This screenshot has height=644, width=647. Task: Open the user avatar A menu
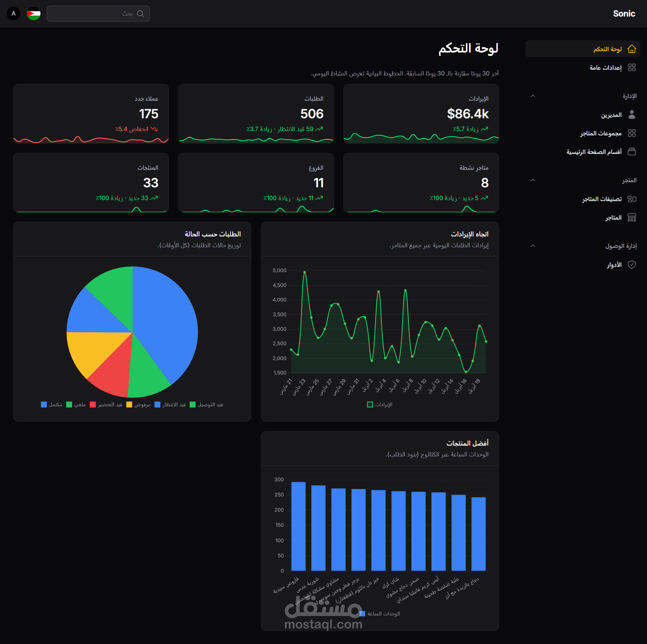click(13, 13)
